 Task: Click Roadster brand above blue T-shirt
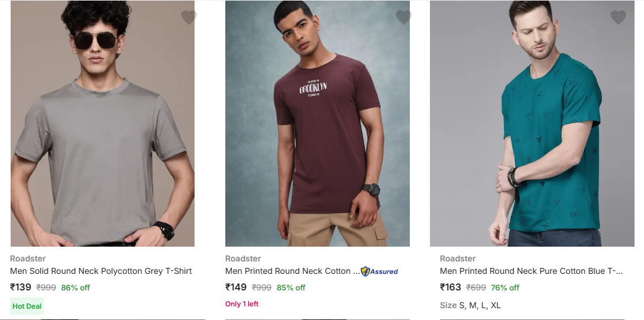click(458, 258)
